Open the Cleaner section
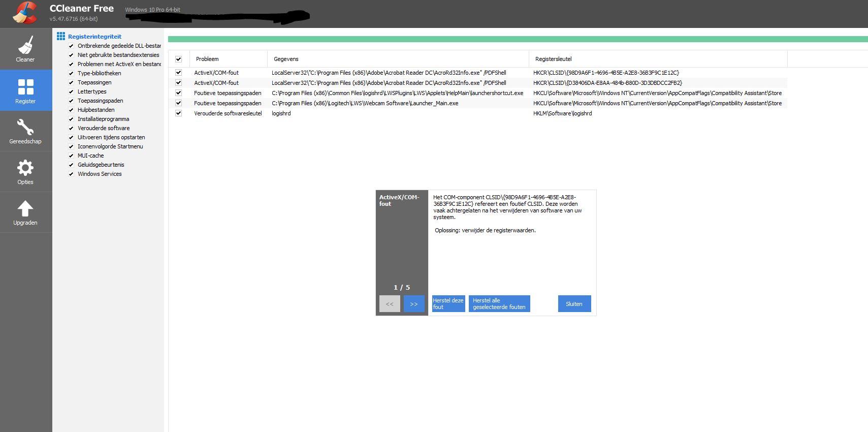Screen dimensions: 868x432 point(25,49)
